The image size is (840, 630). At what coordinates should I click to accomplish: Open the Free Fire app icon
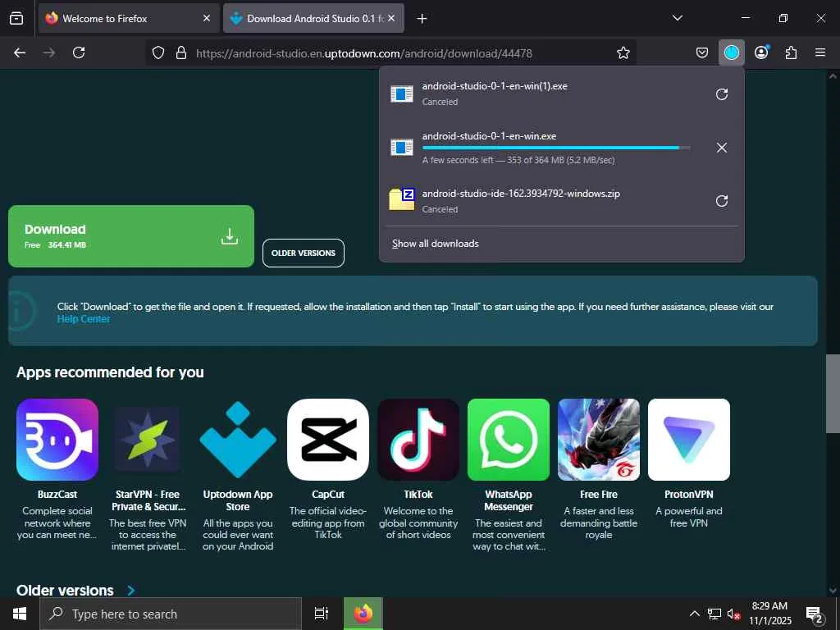(x=598, y=440)
